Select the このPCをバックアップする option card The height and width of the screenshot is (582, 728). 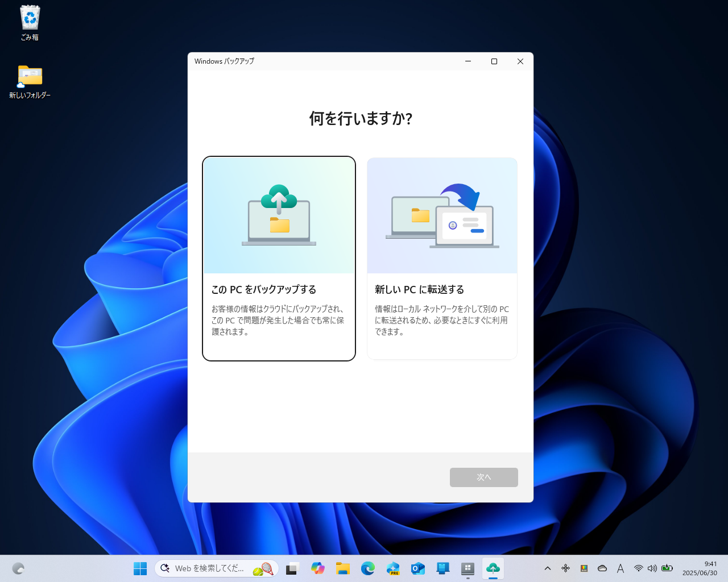tap(279, 259)
